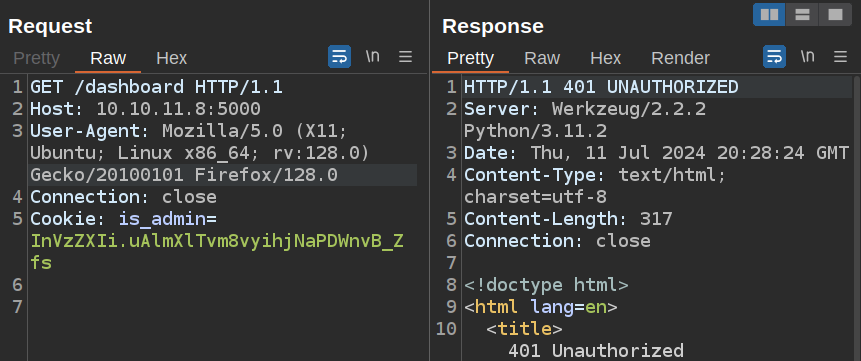The height and width of the screenshot is (361, 861).
Task: Switch Request view to Raw tab
Action: click(108, 58)
